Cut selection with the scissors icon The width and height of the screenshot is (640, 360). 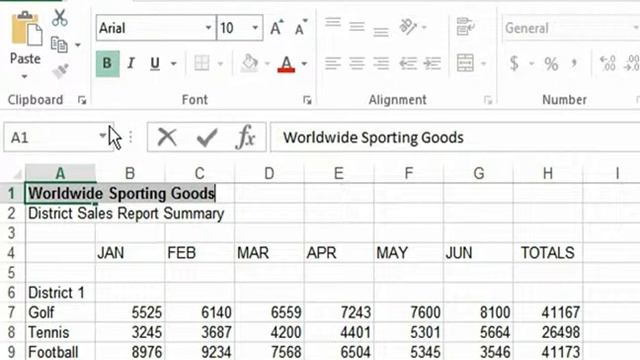click(60, 18)
